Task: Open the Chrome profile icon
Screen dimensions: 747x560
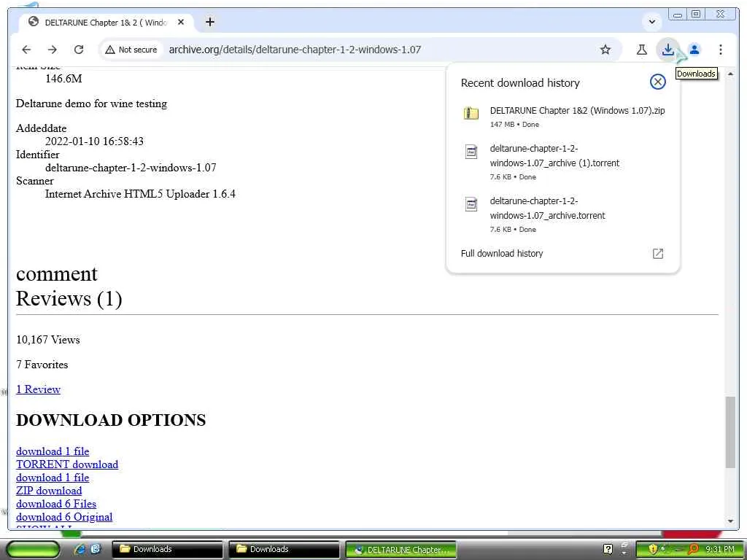Action: click(694, 50)
